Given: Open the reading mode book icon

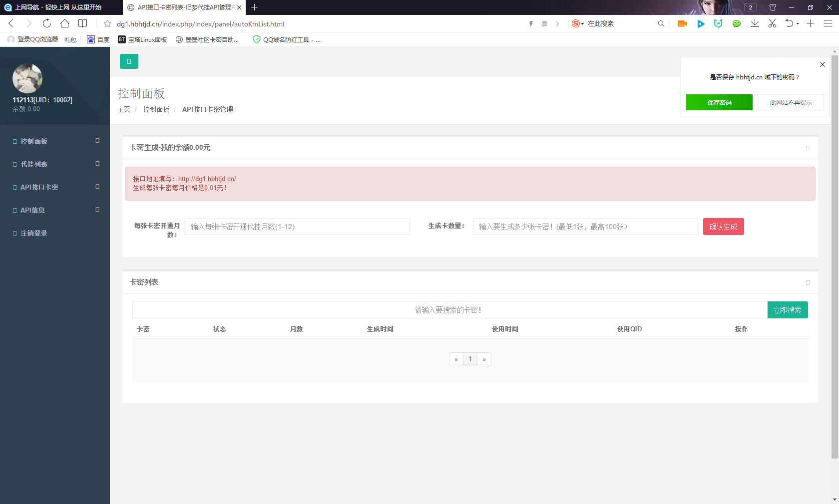Looking at the screenshot, I should pyautogui.click(x=82, y=23).
